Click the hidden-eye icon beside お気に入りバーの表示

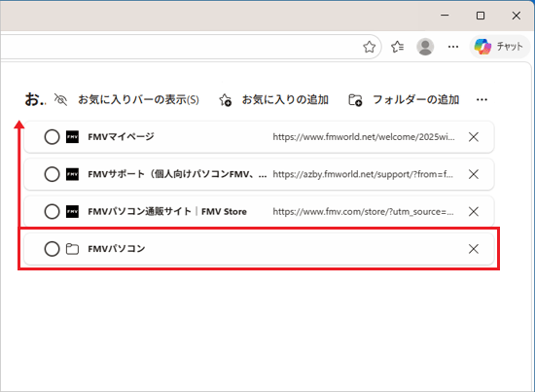60,99
